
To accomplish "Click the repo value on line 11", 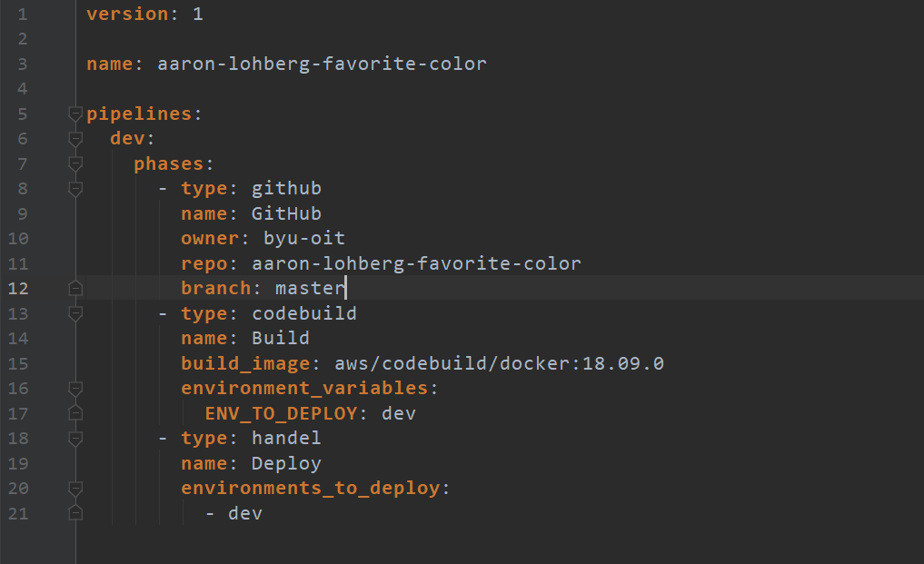I will [417, 263].
